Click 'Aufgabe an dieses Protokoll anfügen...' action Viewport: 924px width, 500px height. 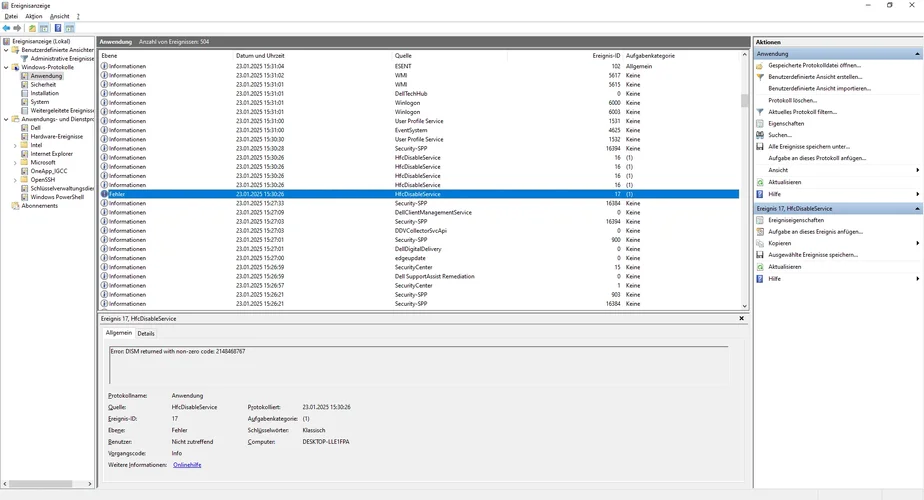tap(817, 158)
